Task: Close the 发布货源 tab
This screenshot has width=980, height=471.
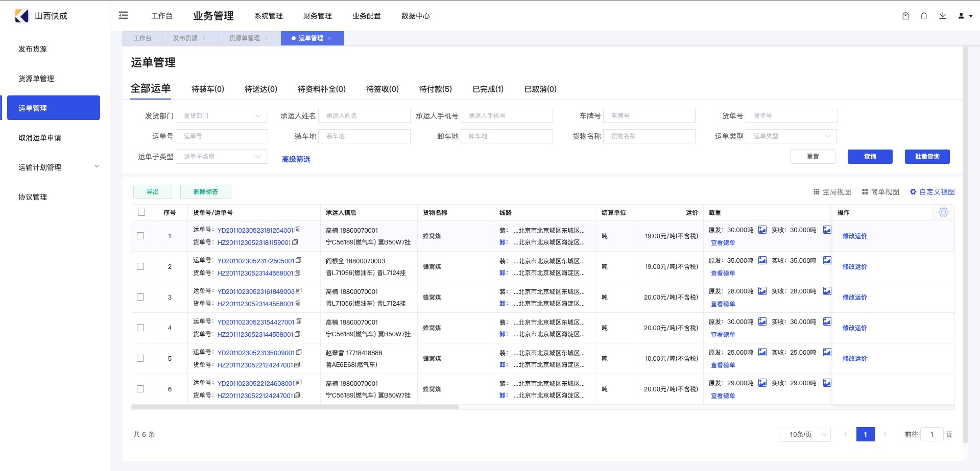Action: pyautogui.click(x=204, y=38)
